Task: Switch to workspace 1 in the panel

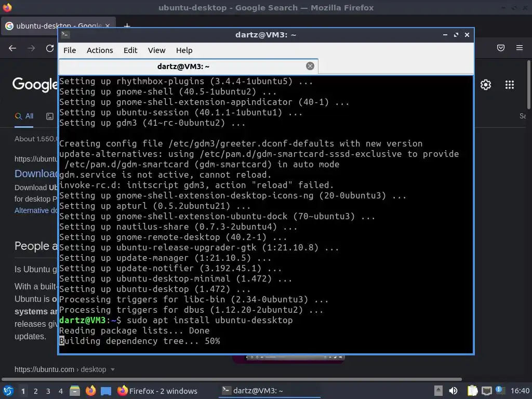Action: [23, 391]
